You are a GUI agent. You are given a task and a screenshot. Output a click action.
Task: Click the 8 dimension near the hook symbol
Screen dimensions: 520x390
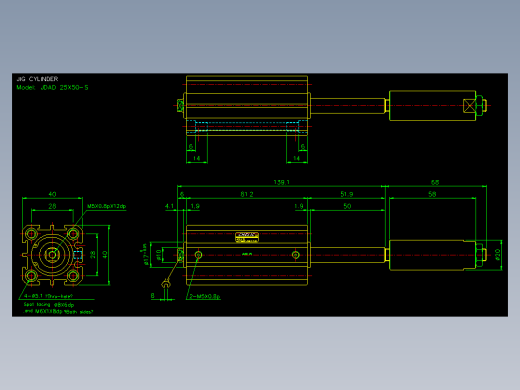[x=153, y=296]
